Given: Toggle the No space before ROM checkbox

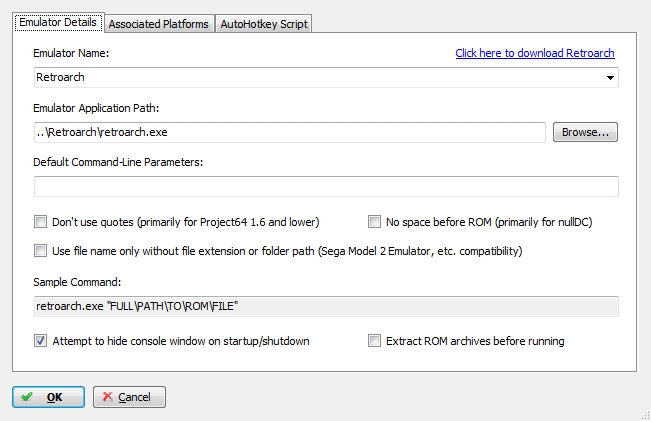Looking at the screenshot, I should point(375,222).
